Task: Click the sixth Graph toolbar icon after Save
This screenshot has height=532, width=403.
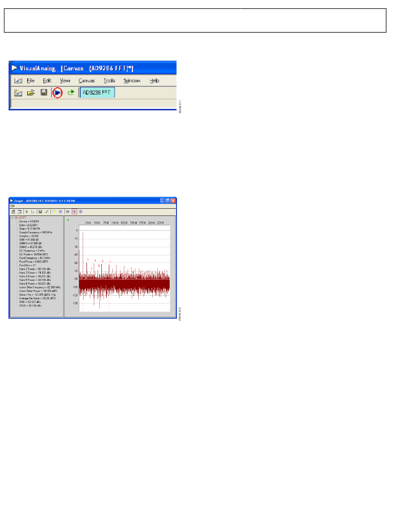Action: [46, 211]
